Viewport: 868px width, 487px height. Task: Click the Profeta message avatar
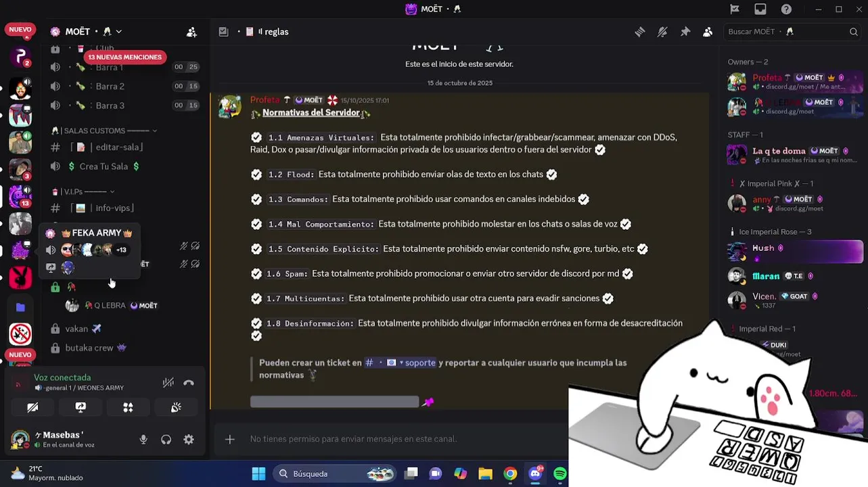(230, 106)
